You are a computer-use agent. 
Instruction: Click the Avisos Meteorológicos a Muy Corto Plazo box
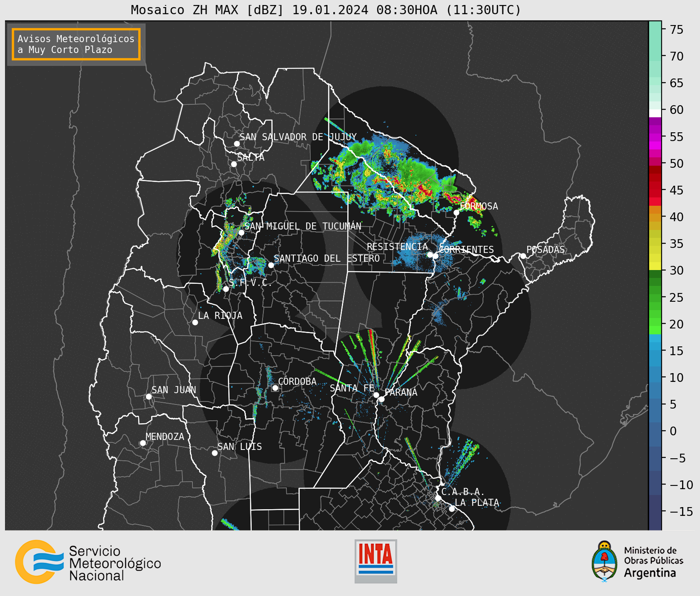pos(76,44)
